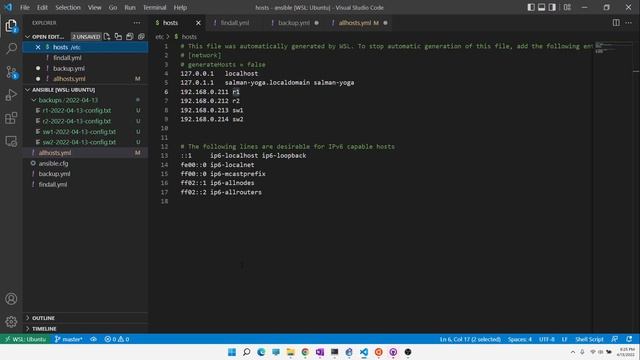Open File Explorer from the taskbar
Image resolution: width=640 pixels, height=360 pixels.
pyautogui.click(x=291, y=352)
